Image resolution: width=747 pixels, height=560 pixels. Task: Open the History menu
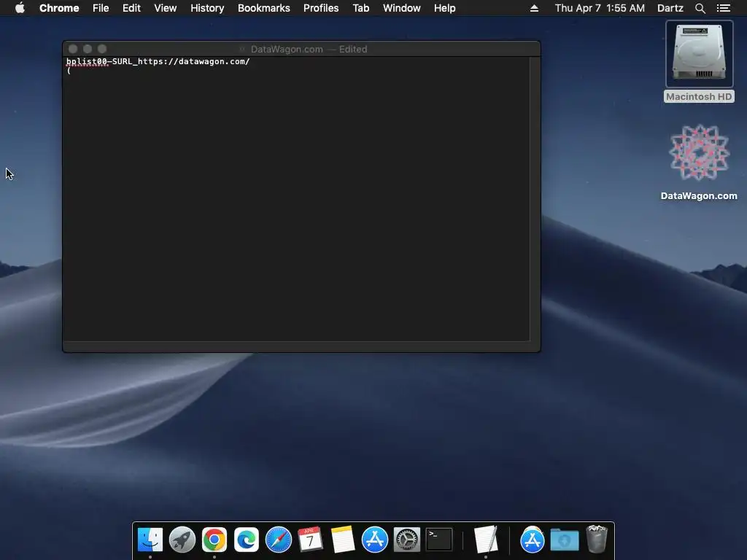[207, 8]
